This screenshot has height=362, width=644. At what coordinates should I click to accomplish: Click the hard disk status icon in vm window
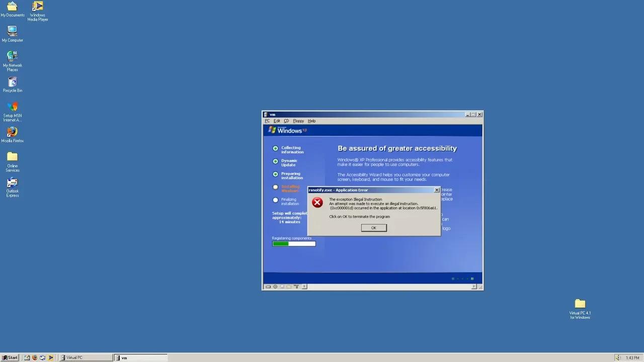268,287
